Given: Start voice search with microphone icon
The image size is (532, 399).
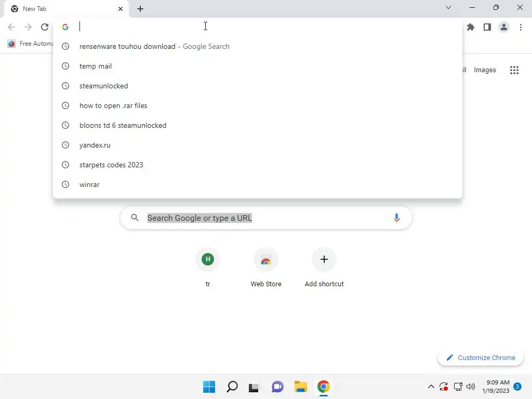Looking at the screenshot, I should coord(396,218).
